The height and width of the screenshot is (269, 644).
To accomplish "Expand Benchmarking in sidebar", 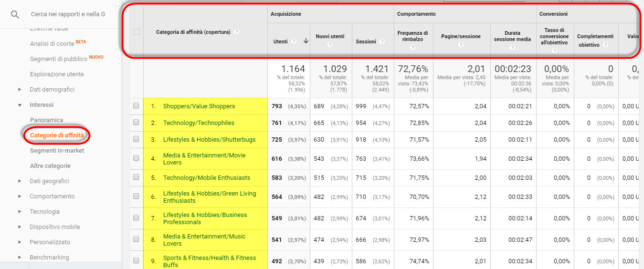I will [20, 258].
